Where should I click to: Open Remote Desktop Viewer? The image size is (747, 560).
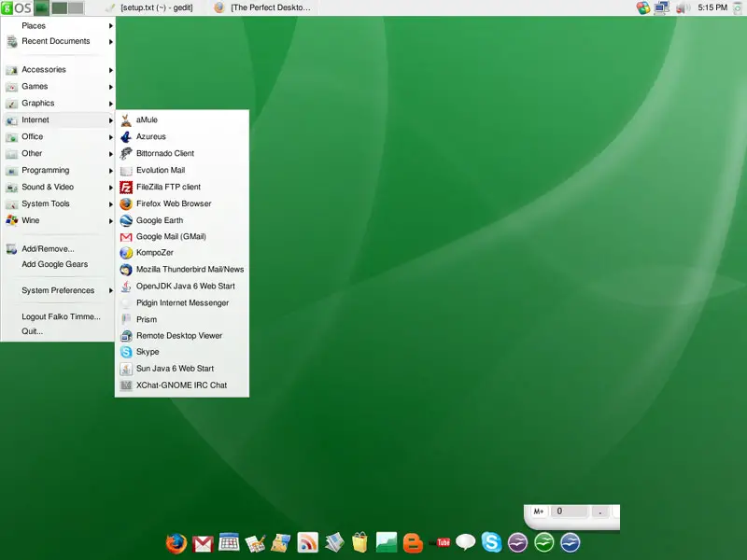coord(181,335)
